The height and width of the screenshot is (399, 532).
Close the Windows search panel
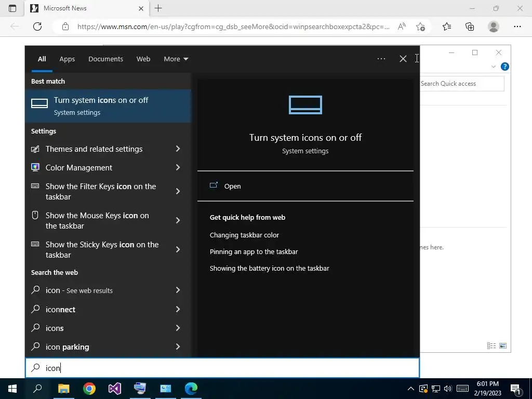[x=403, y=59]
